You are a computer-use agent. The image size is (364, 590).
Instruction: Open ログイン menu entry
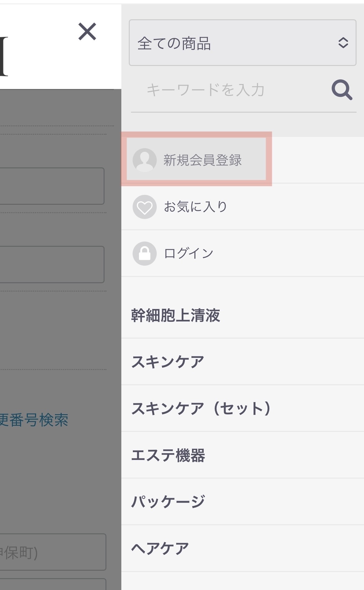(x=243, y=253)
